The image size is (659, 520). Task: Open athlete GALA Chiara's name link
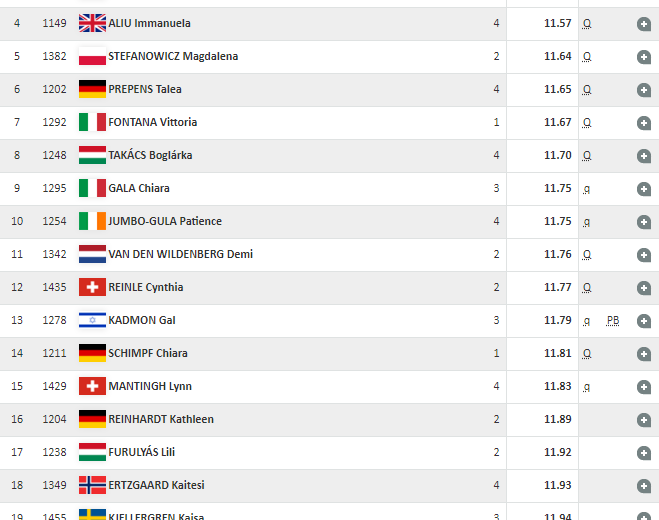[x=138, y=188]
